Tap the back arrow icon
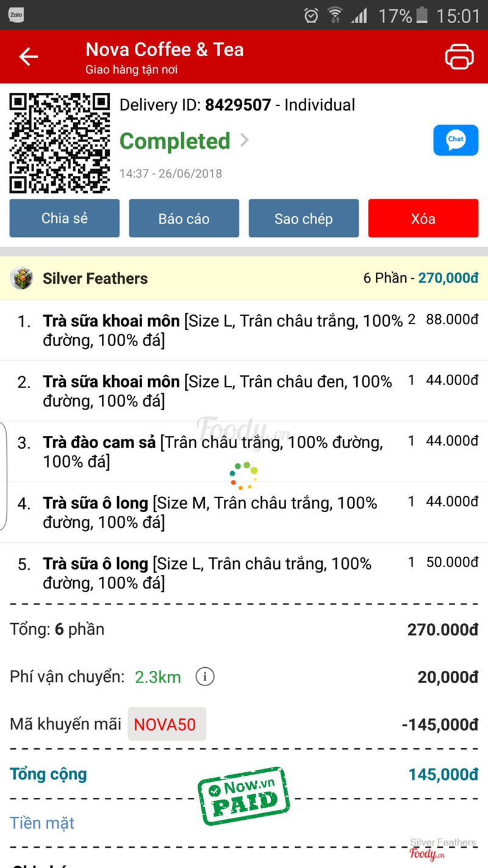Viewport: 488px width, 868px height. [x=29, y=57]
